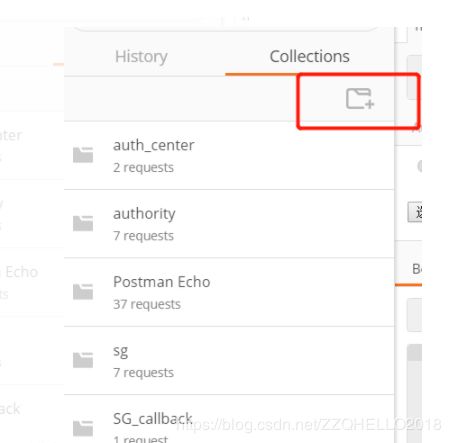Click the Postman Echo folder icon
451x443 pixels.
click(83, 292)
